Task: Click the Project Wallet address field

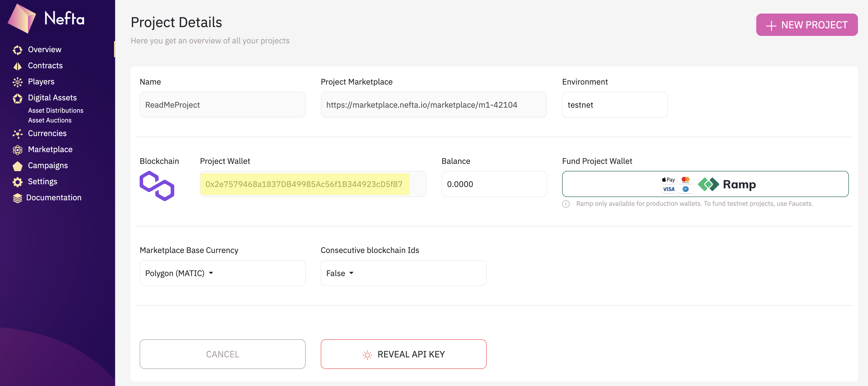Action: (x=304, y=184)
